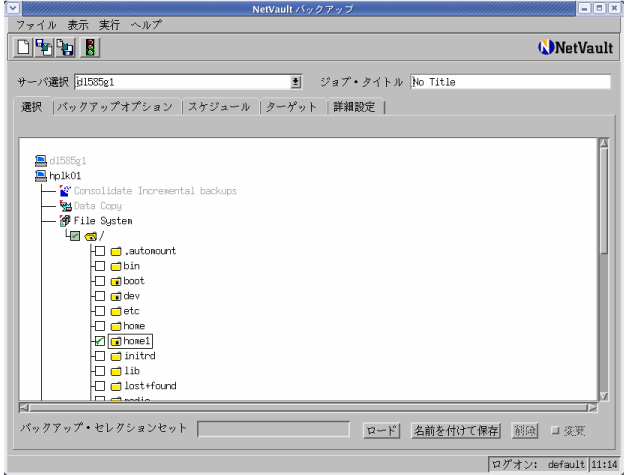
Task: Select the File System tree label
Action: click(x=103, y=221)
